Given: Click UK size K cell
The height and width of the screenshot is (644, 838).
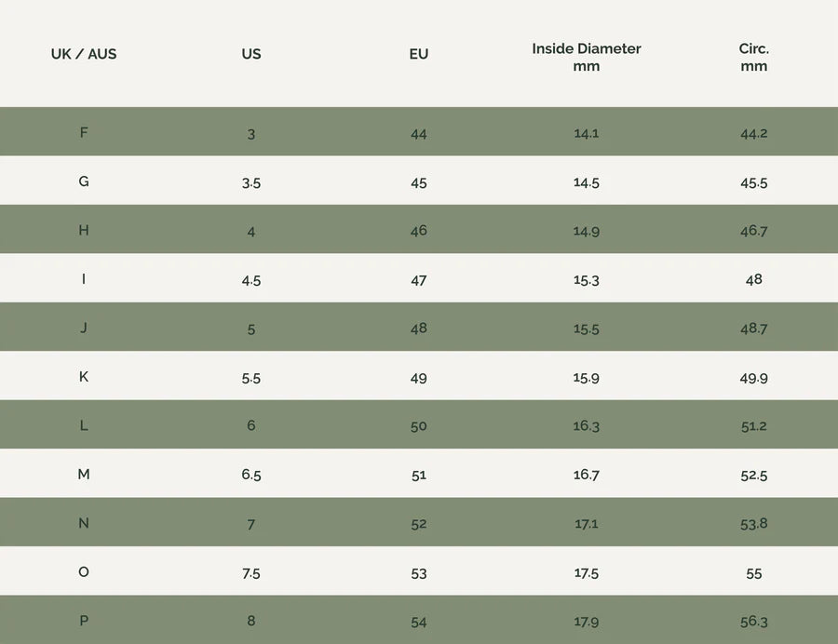Looking at the screenshot, I should [84, 377].
